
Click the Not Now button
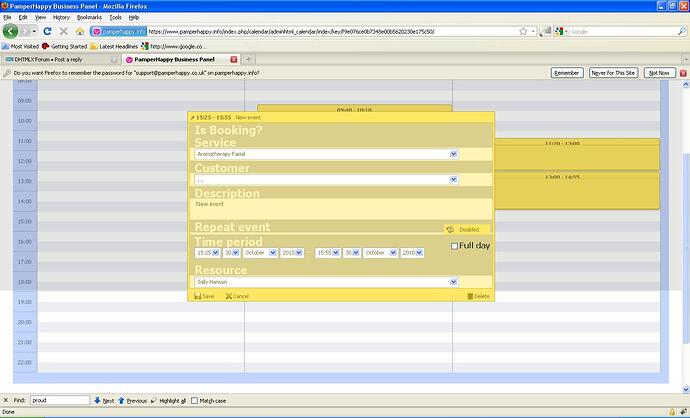(659, 73)
